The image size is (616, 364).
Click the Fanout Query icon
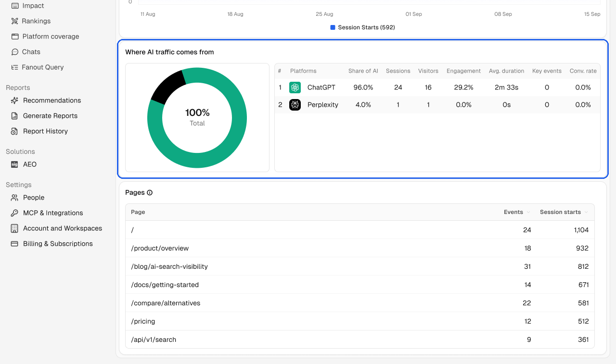[x=15, y=67]
